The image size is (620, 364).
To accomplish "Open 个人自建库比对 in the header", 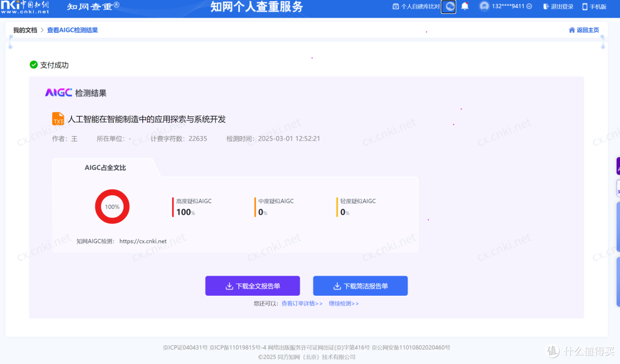I will click(x=416, y=6).
